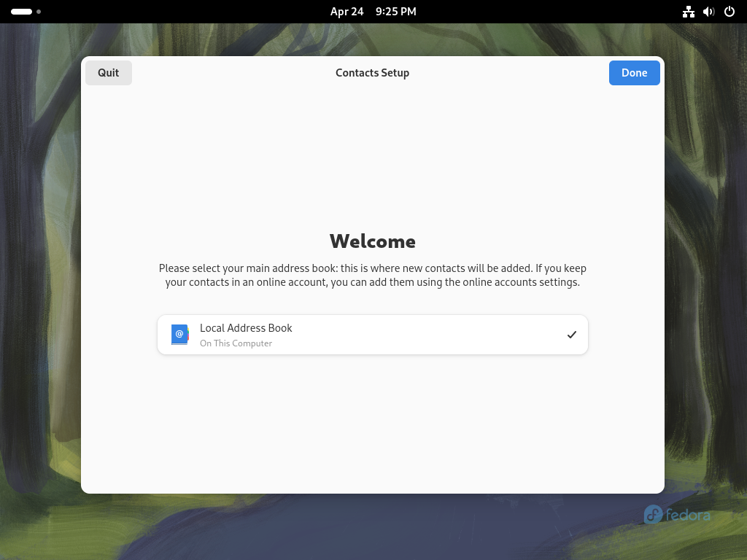Screen dimensions: 747x560
Task: Click the checkmark on Local Address Book
Action: coord(572,335)
